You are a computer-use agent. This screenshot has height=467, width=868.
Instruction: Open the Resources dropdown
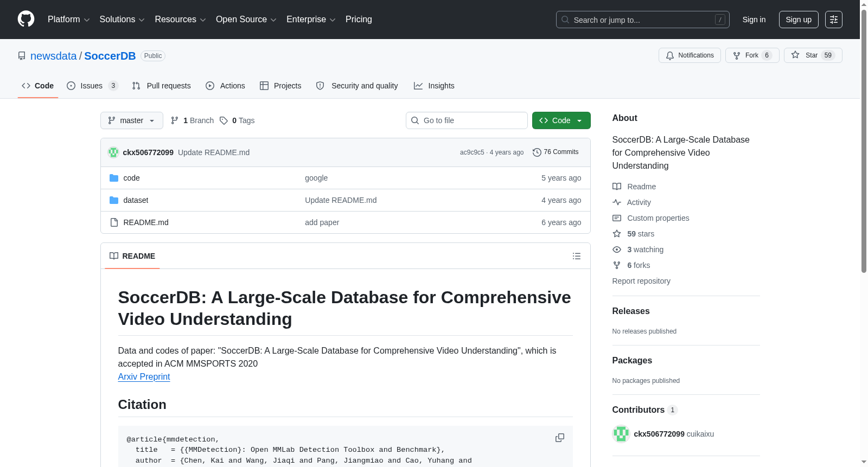(180, 20)
